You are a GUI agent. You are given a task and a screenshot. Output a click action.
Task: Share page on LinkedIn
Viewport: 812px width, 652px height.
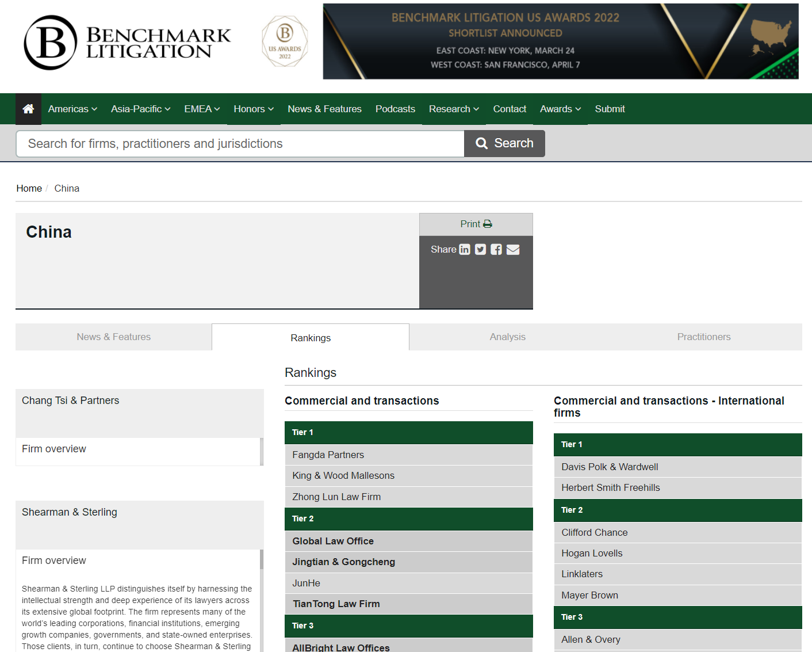[x=465, y=249]
